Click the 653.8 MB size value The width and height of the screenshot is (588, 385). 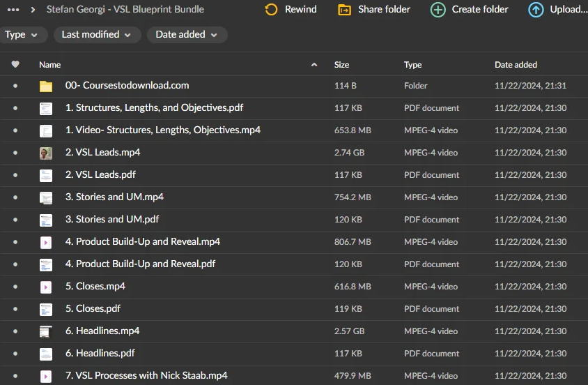coord(353,130)
